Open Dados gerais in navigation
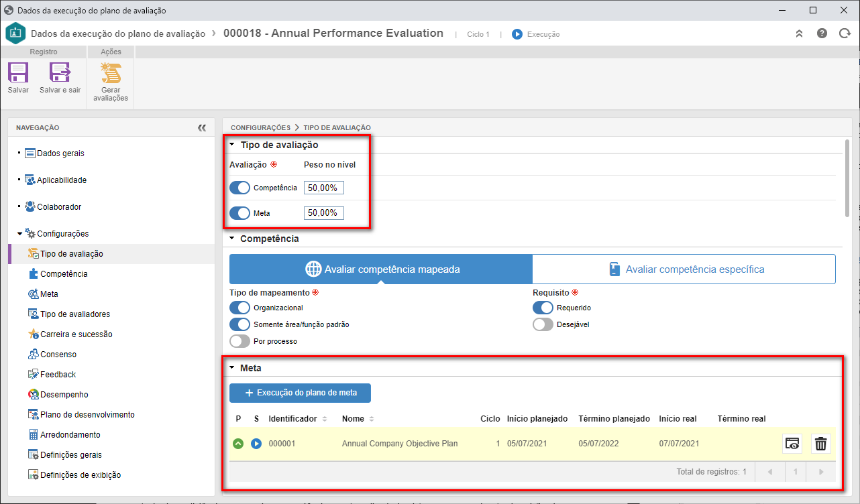Image resolution: width=860 pixels, height=504 pixels. click(x=60, y=153)
